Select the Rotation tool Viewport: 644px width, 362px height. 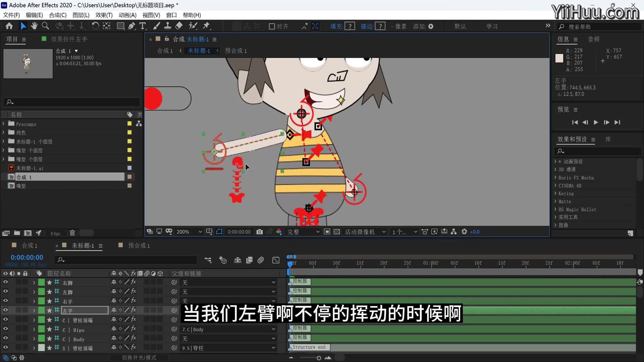click(95, 26)
